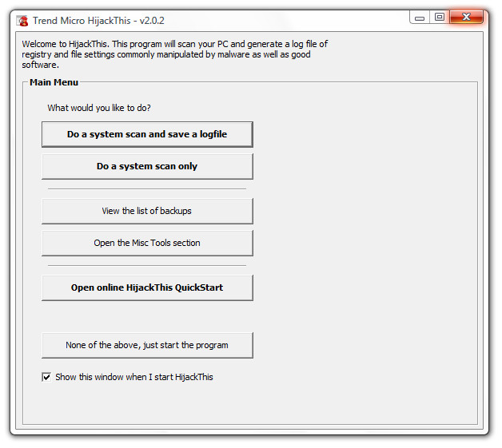Image resolution: width=502 pixels, height=448 pixels.
Task: Open the Misc Tools section
Action: click(x=147, y=243)
